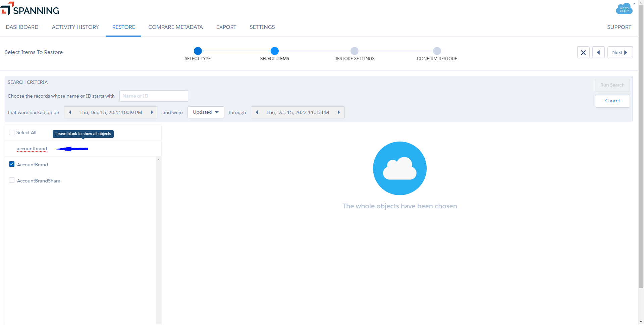
Task: Click the Confirm Restore step circle
Action: tap(437, 51)
